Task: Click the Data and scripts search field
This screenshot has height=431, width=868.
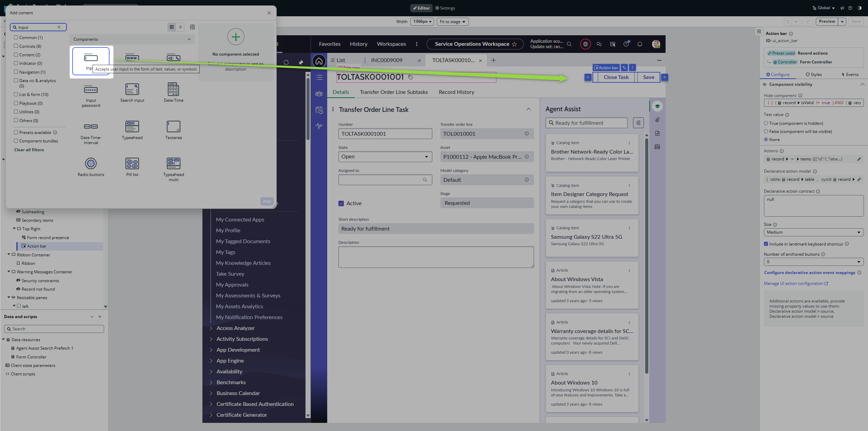Action: pyautogui.click(x=54, y=329)
